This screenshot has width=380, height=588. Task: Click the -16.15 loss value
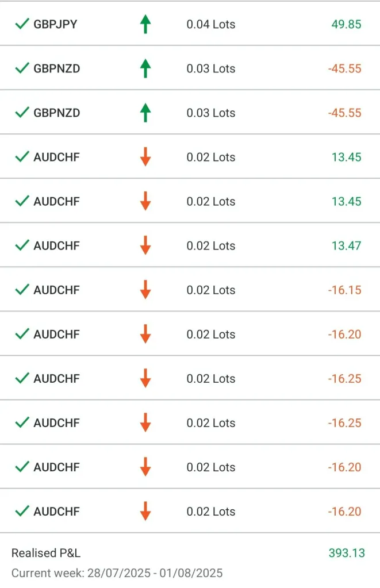coord(344,290)
